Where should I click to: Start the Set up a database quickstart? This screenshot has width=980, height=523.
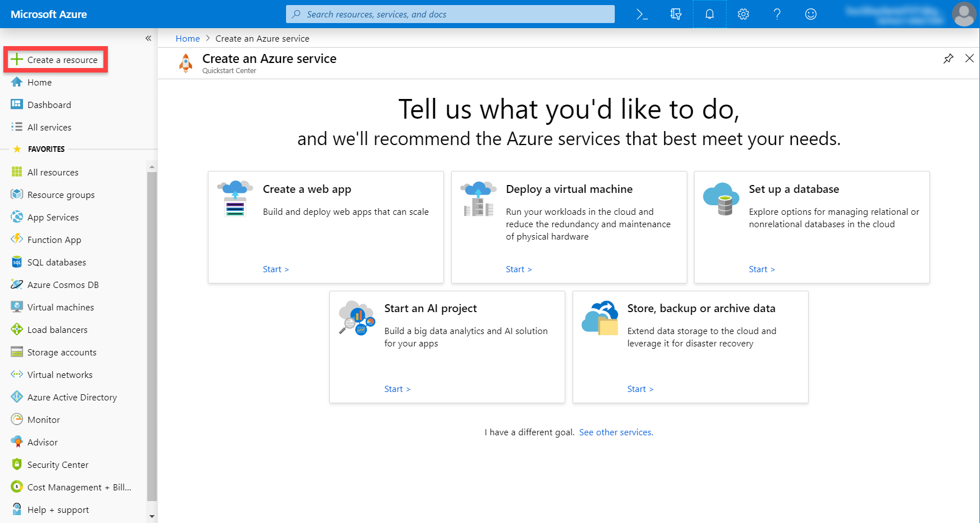coord(761,269)
